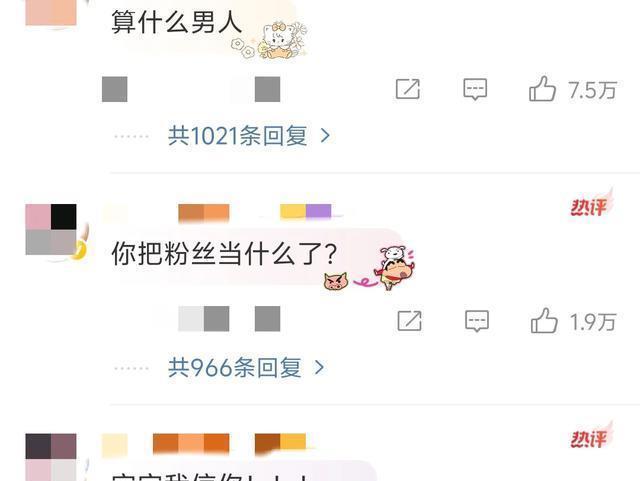Like the comment with 1.9万 likes

pos(544,321)
